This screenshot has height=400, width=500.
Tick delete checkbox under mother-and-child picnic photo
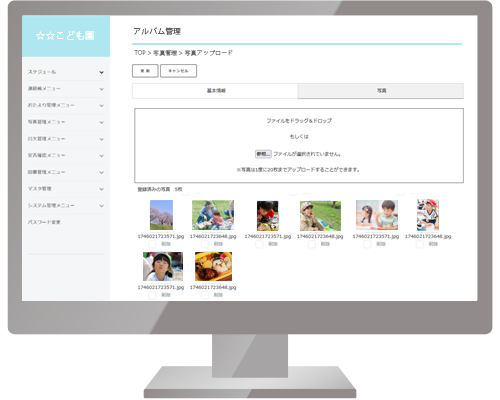click(205, 244)
